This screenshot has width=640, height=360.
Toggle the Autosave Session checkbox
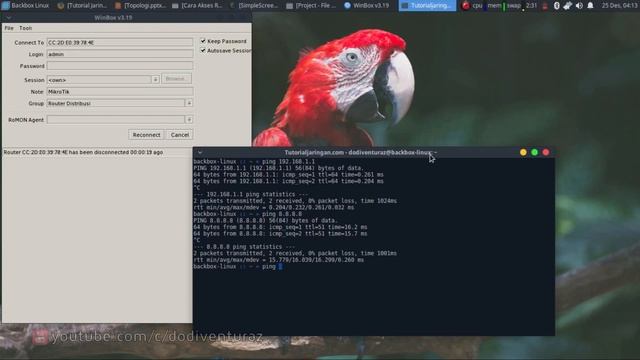point(203,50)
